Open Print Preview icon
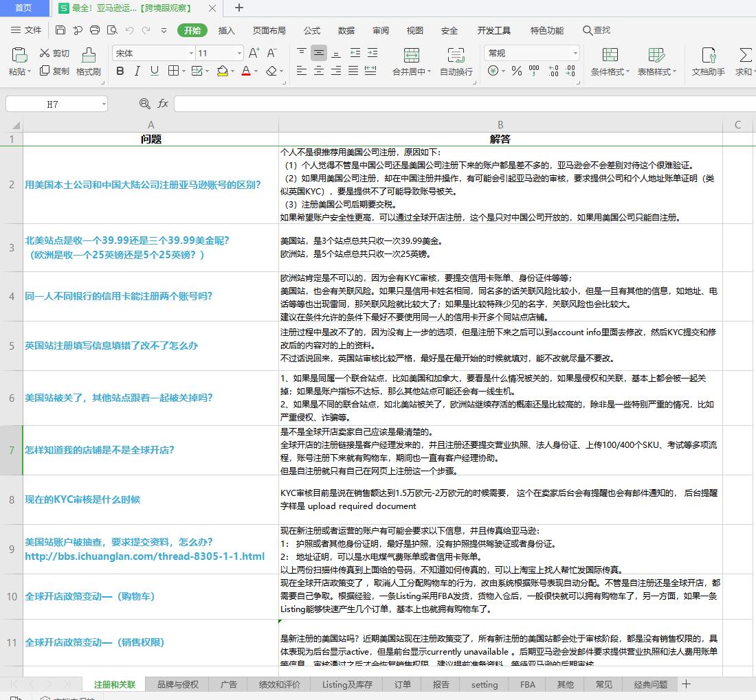 coord(112,30)
